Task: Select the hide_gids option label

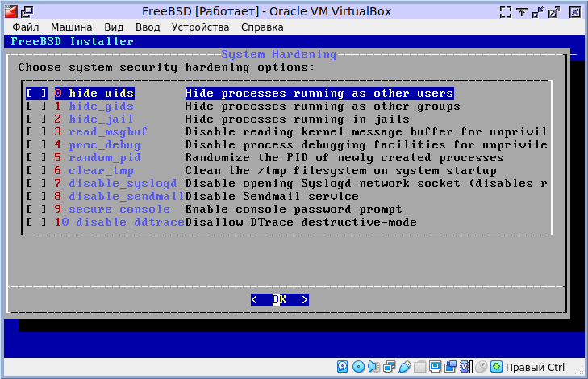Action: tap(101, 106)
